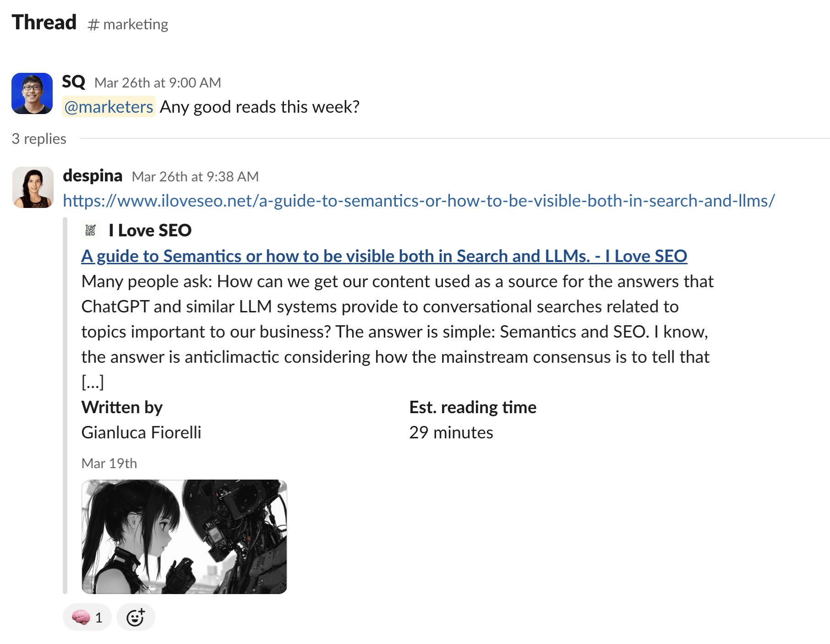Click the Thread header label
The height and width of the screenshot is (644, 830).
(x=44, y=22)
